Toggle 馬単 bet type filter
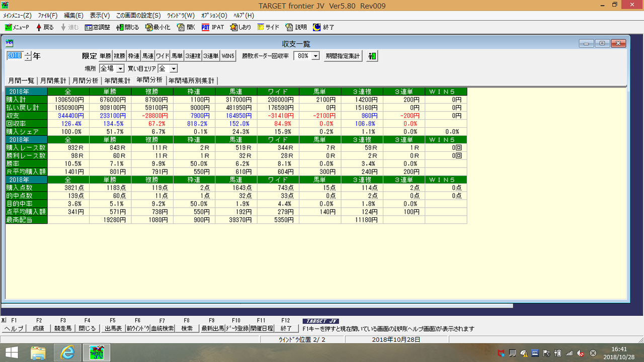The height and width of the screenshot is (362, 644). tap(177, 56)
